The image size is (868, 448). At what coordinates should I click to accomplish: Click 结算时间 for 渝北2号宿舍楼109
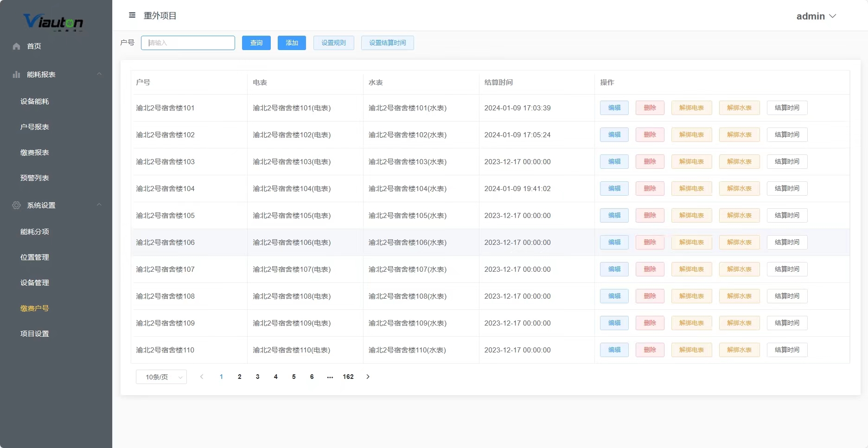pyautogui.click(x=787, y=323)
